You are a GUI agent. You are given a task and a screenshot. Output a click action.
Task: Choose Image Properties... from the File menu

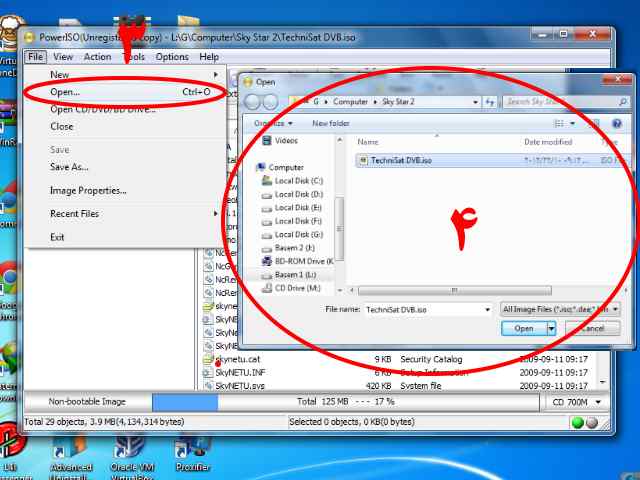click(124, 191)
